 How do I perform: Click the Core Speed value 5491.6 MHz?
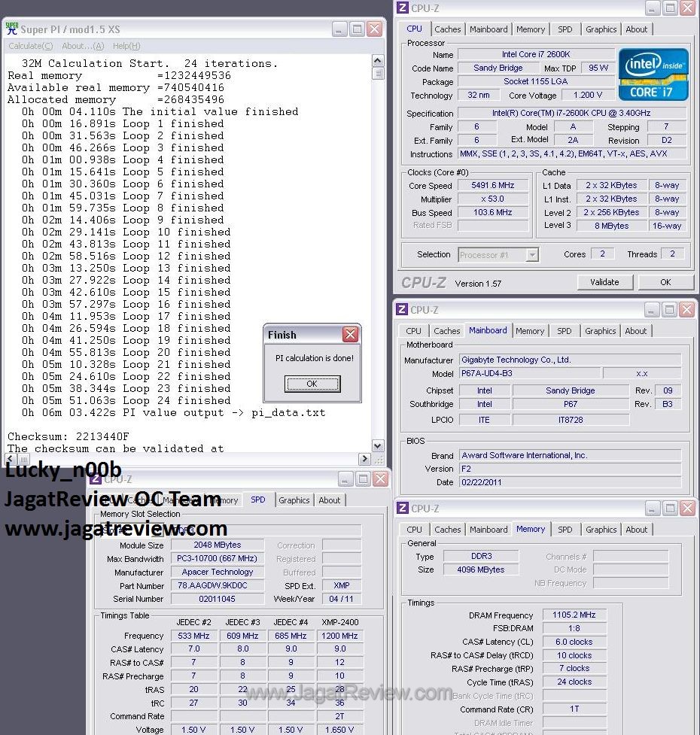[x=493, y=185]
